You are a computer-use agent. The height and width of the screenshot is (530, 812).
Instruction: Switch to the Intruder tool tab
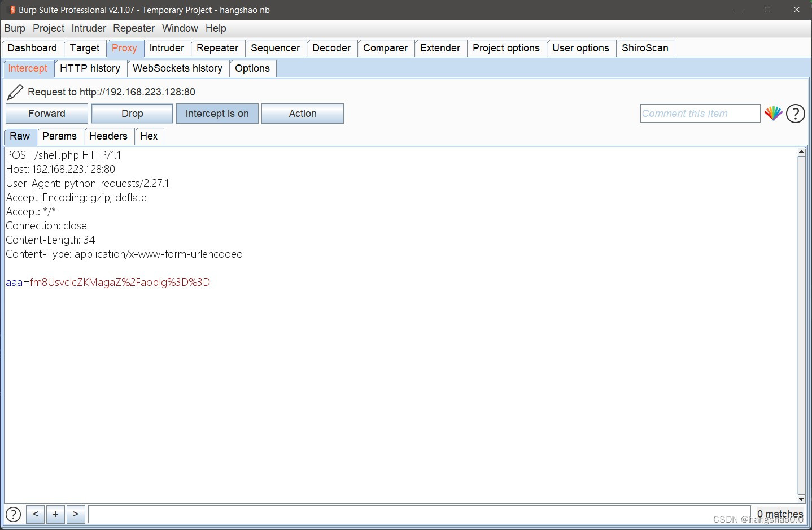(167, 48)
